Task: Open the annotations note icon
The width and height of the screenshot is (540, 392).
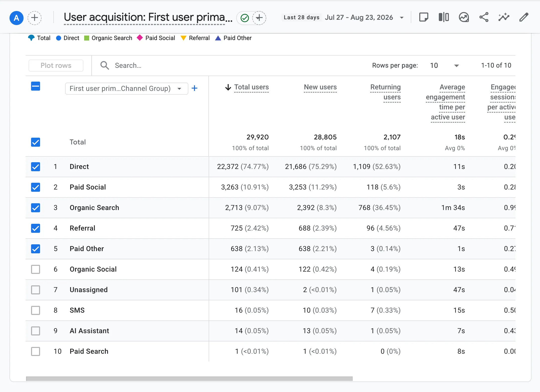Action: pyautogui.click(x=424, y=17)
